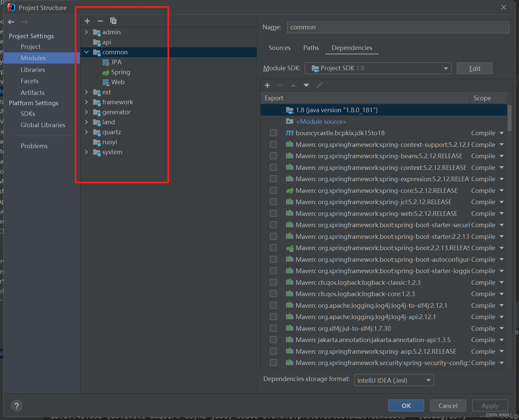This screenshot has height=420, width=519.
Task: Open the Module SDK dropdown
Action: [x=446, y=68]
